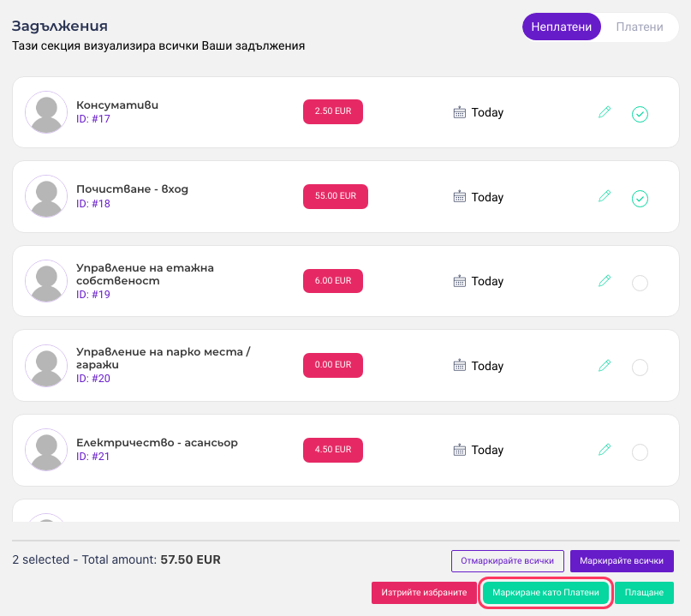Screen dimensions: 691x616
Task: Edit Електричество - асансьор with pencil icon
Action: 605,449
